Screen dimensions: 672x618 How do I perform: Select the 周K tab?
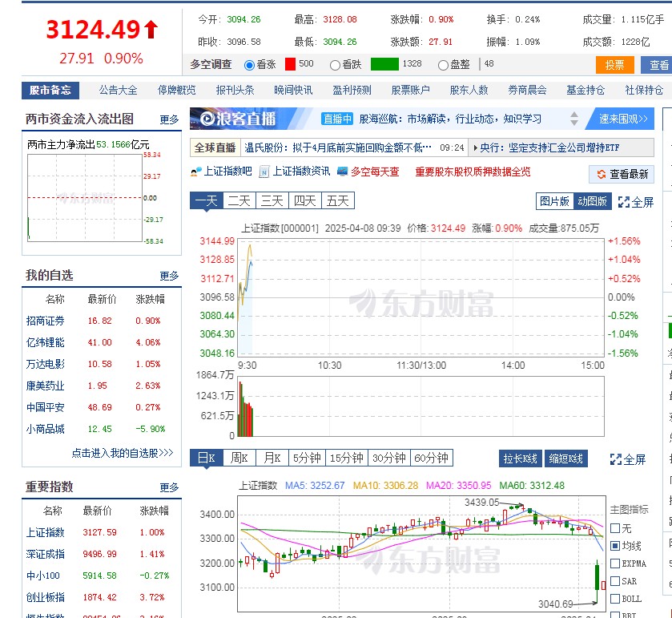(239, 458)
